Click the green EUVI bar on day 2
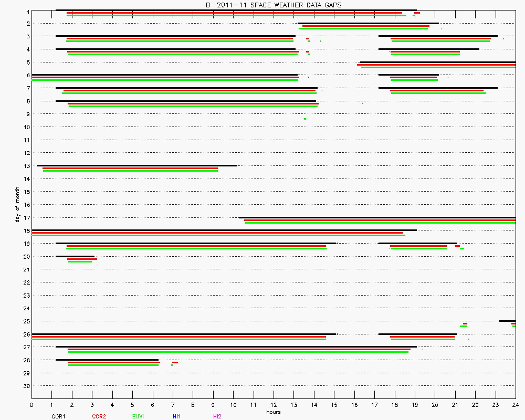The width and height of the screenshot is (525, 420). [363, 28]
